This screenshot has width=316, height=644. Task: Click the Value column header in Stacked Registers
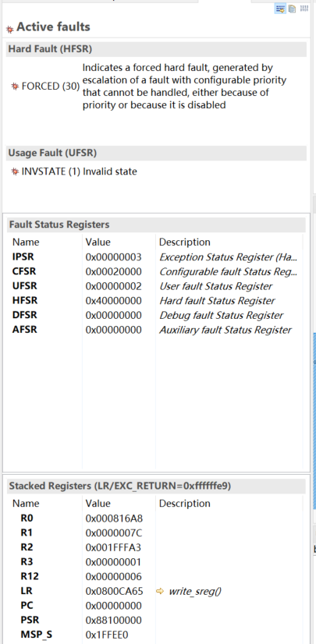click(x=98, y=503)
